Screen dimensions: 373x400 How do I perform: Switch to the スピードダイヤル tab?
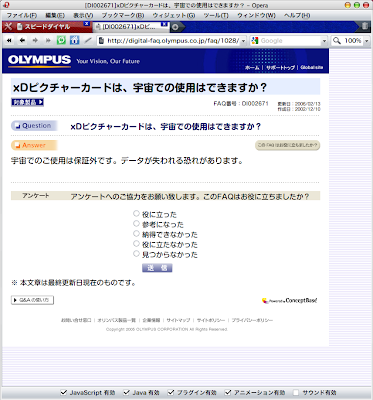click(47, 27)
